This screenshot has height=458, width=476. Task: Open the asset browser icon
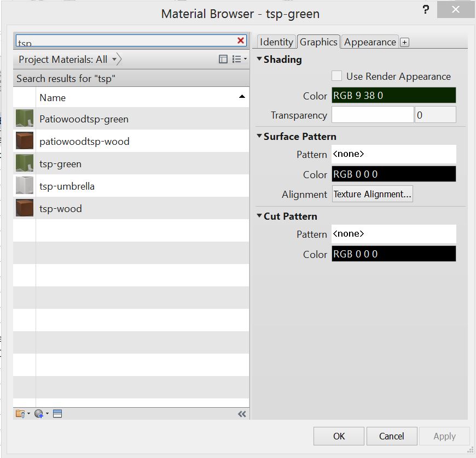(57, 414)
